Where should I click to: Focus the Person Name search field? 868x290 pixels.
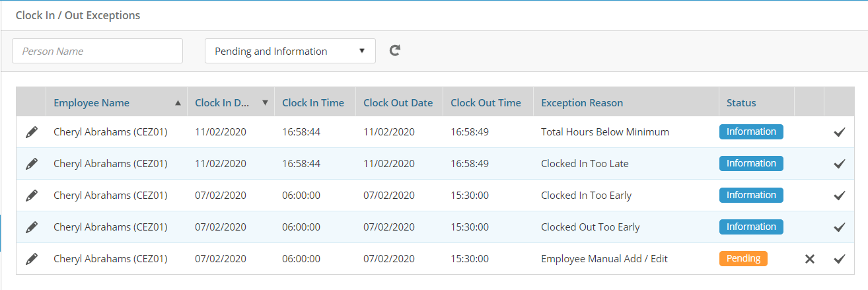[97, 51]
